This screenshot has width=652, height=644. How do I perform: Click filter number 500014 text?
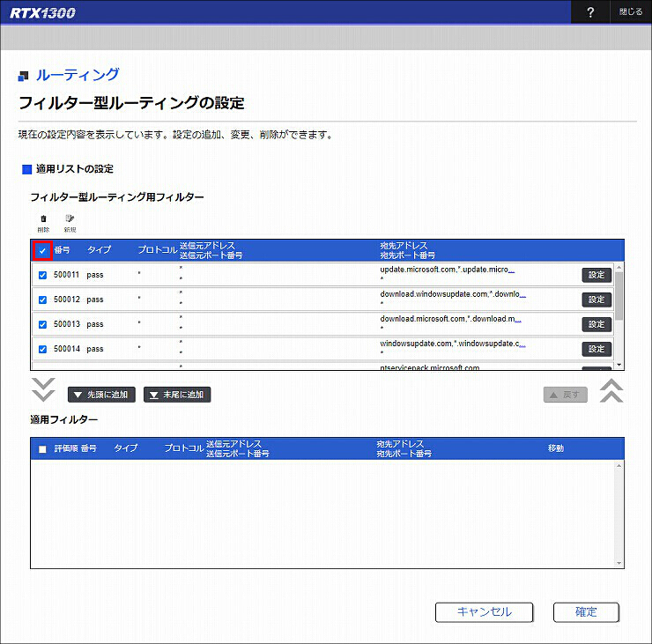coord(66,349)
